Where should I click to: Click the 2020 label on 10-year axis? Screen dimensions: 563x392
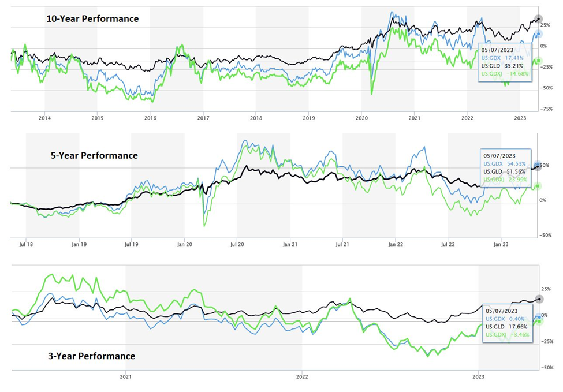point(361,117)
